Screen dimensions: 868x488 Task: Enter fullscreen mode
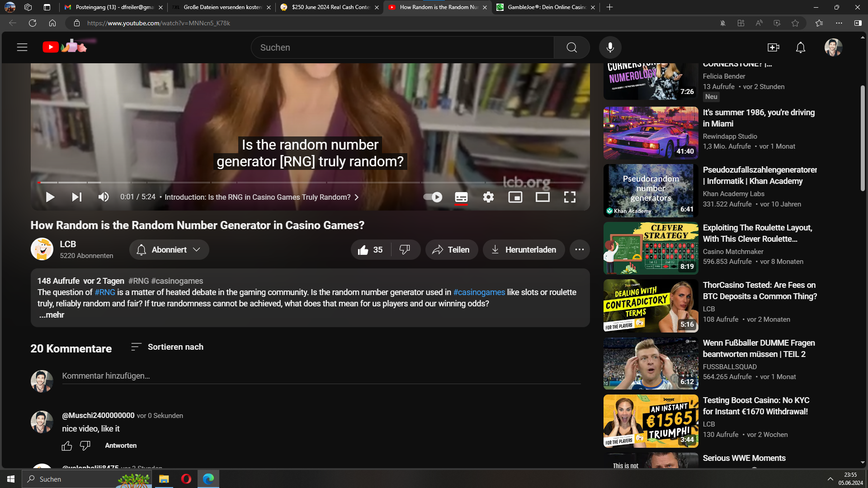570,197
